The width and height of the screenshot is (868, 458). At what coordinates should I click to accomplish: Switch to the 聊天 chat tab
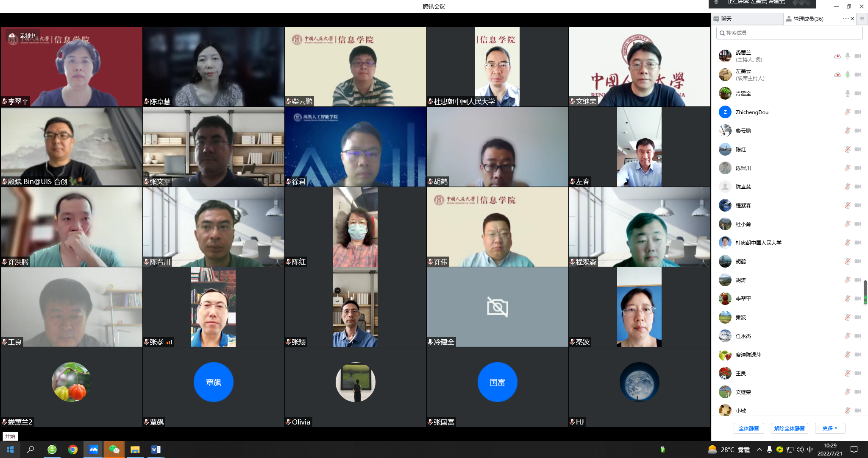click(x=726, y=19)
